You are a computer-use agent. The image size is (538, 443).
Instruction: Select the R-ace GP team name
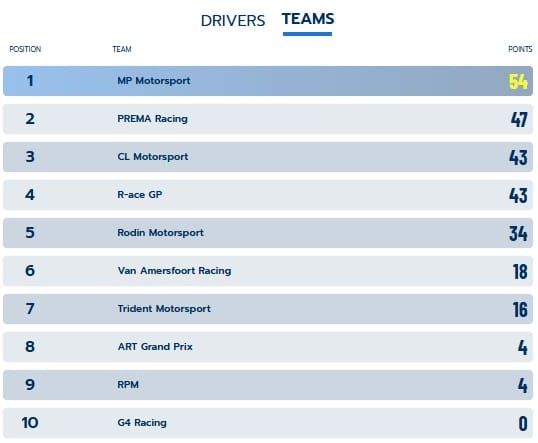(140, 195)
